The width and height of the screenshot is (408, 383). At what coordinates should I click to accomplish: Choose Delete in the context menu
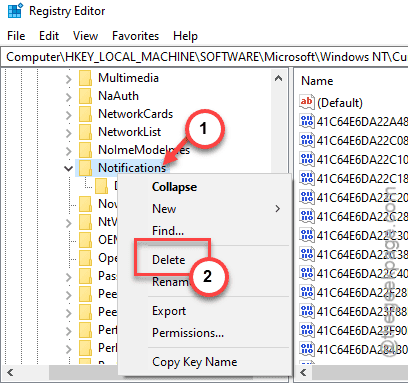(168, 260)
